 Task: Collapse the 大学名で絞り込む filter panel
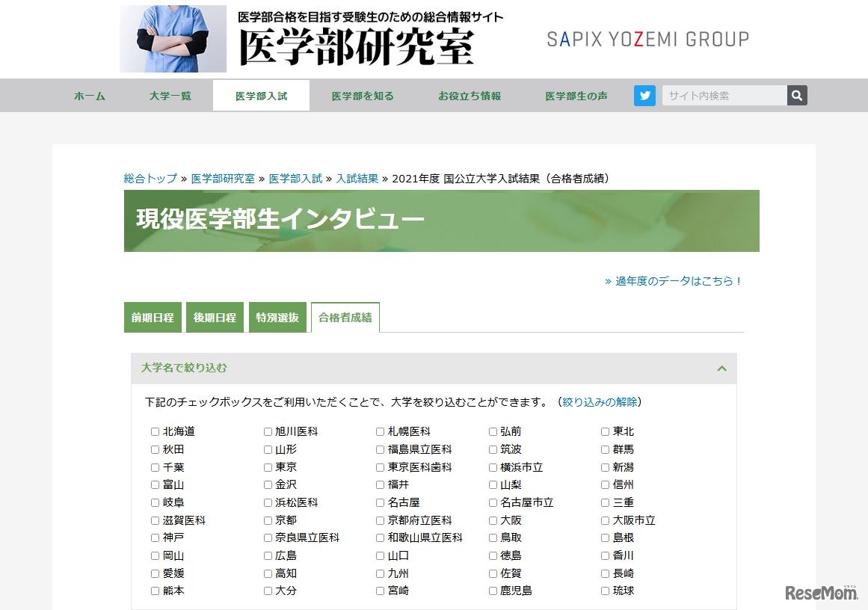click(x=721, y=368)
